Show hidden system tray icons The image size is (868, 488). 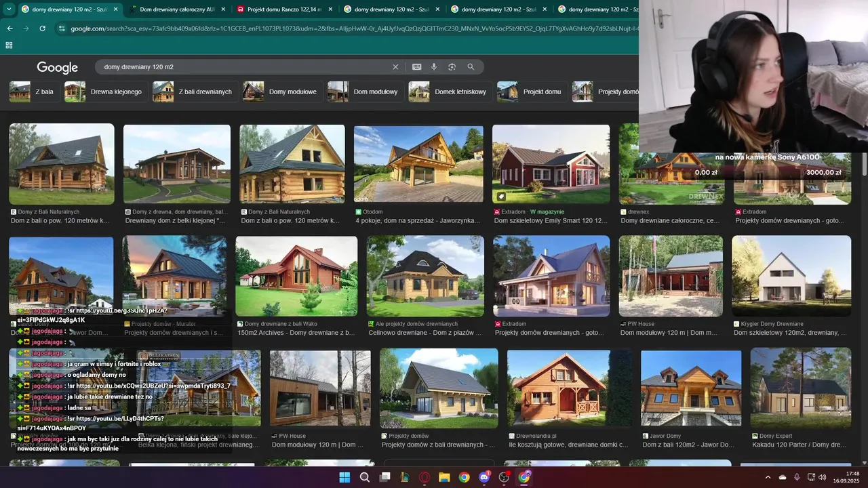(769, 477)
